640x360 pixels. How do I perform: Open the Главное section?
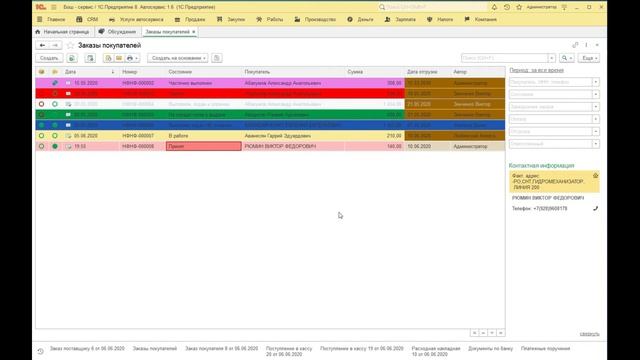click(x=56, y=19)
